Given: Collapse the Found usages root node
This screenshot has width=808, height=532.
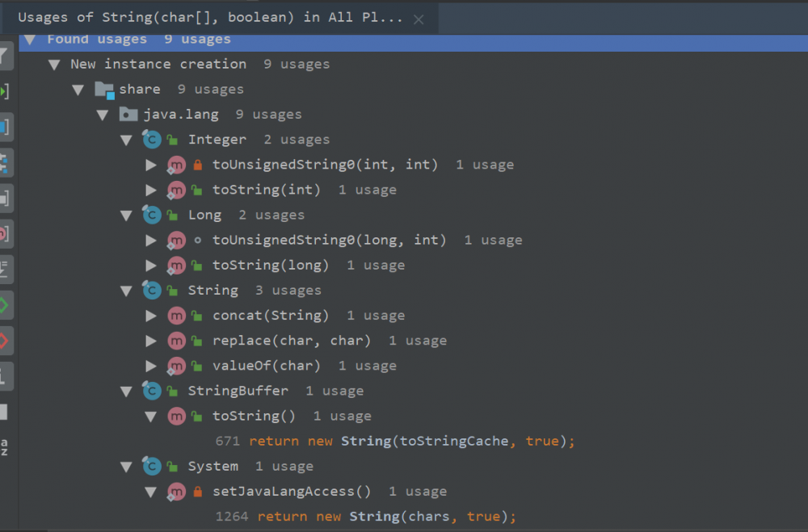Looking at the screenshot, I should 30,40.
